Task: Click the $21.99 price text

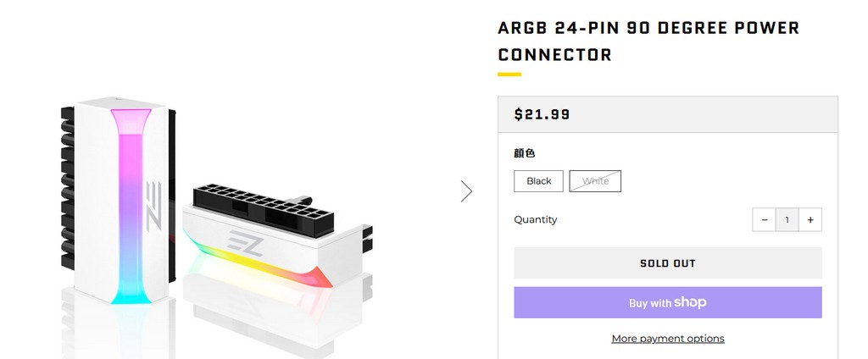Action: pyautogui.click(x=542, y=114)
